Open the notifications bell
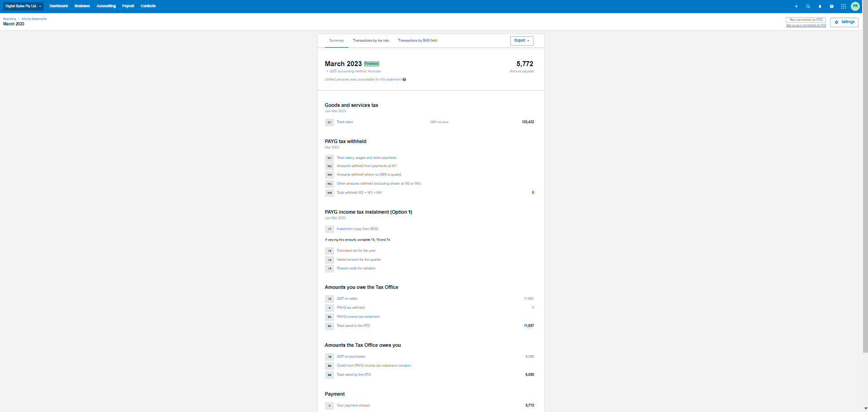This screenshot has width=868, height=412. coord(820,6)
